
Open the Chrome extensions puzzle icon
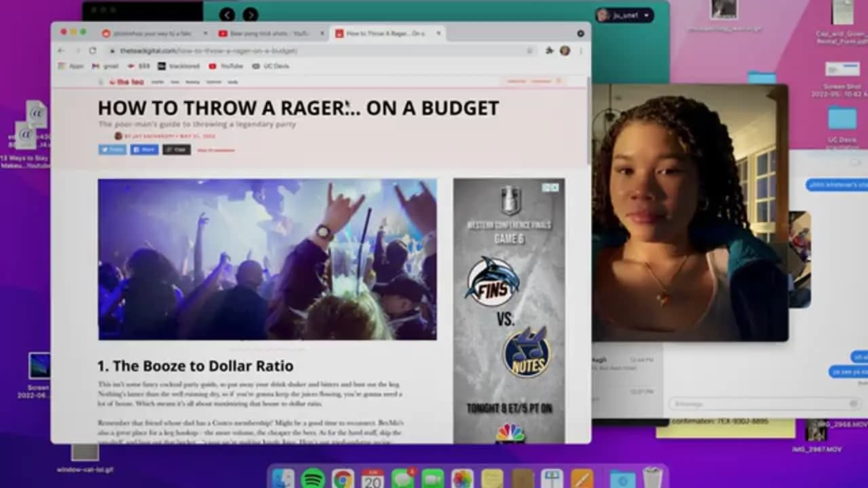549,51
